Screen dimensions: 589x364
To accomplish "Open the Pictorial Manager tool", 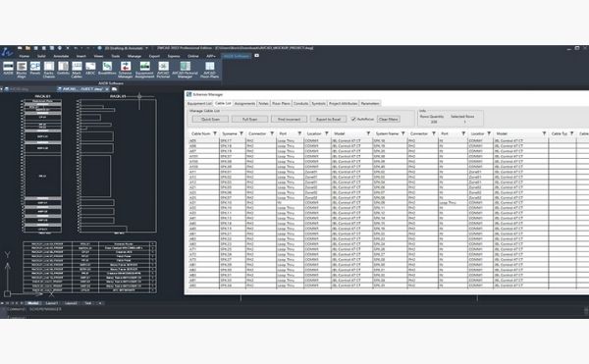I will click(x=185, y=70).
